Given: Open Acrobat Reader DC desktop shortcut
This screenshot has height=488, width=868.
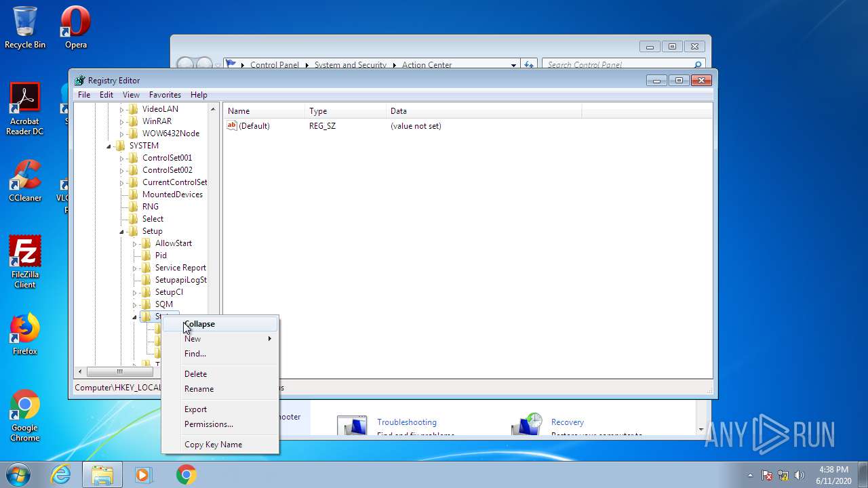Looking at the screenshot, I should 25,108.
